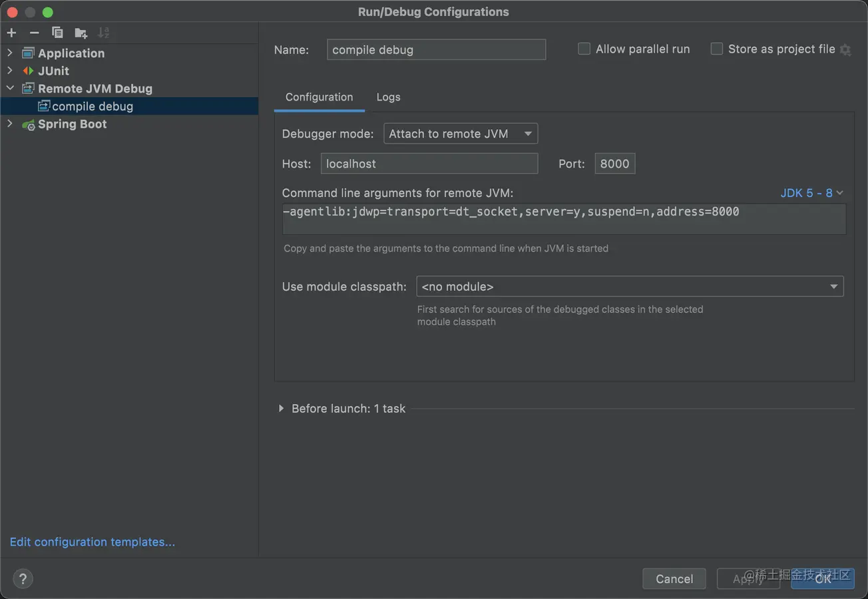The width and height of the screenshot is (868, 599).
Task: Focus the Port field showing 8000
Action: [615, 164]
